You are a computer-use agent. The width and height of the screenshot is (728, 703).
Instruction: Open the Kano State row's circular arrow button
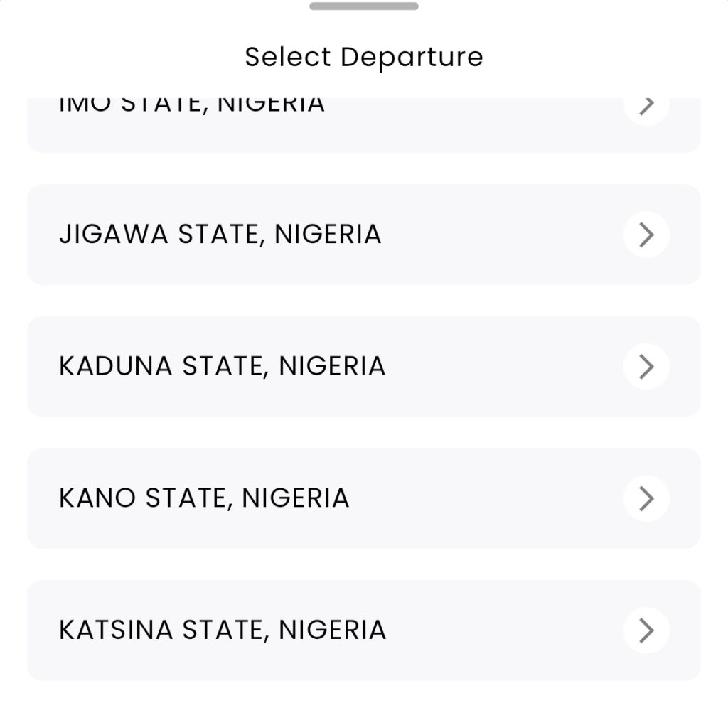(x=646, y=498)
